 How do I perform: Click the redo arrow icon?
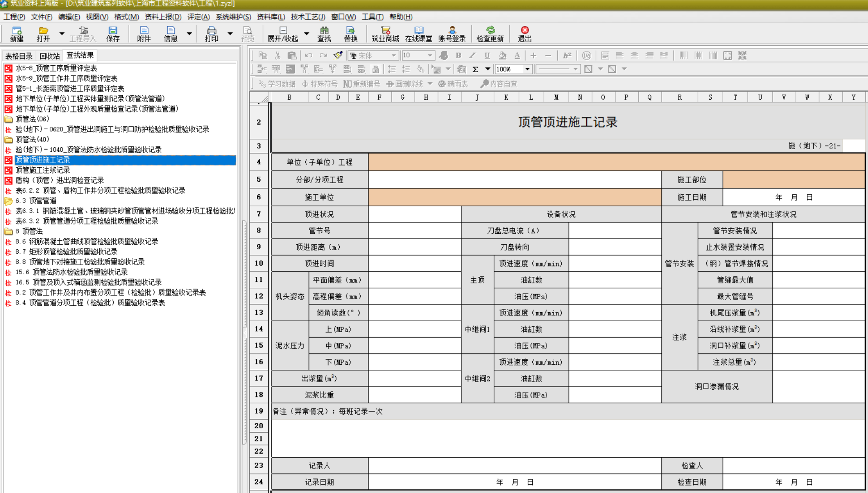323,55
